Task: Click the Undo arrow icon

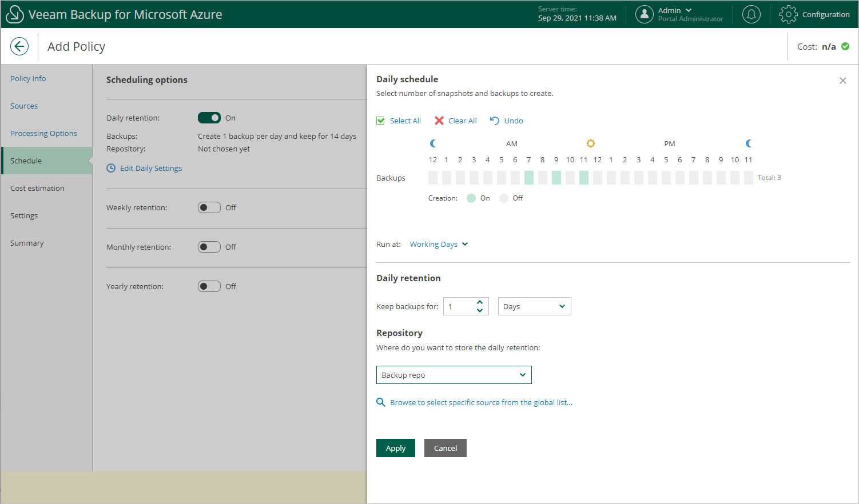Action: [495, 121]
